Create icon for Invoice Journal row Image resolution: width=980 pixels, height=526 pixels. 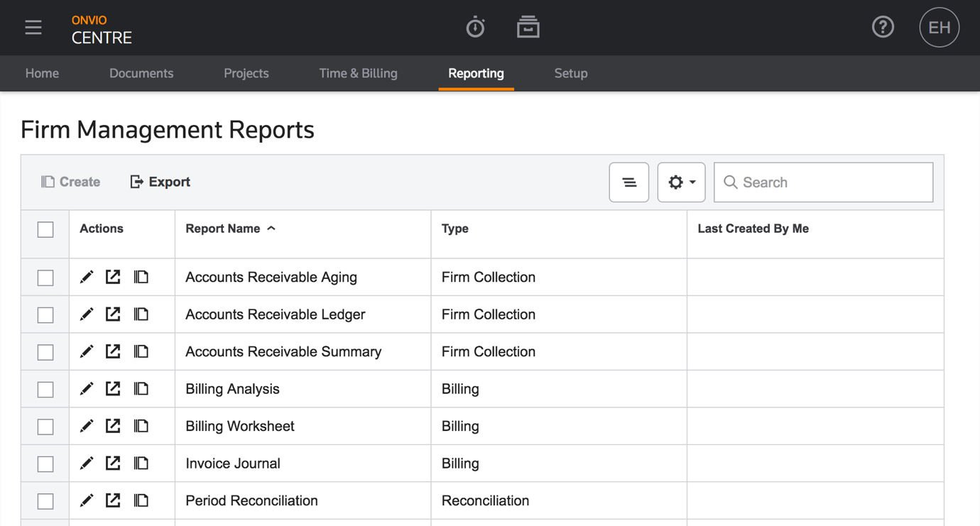[x=141, y=463]
